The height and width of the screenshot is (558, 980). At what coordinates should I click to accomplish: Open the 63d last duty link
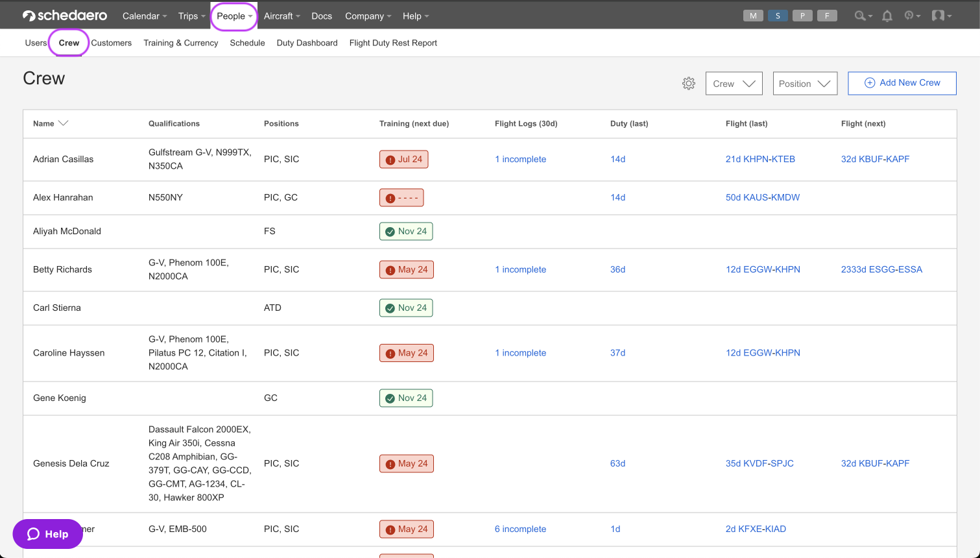pos(618,463)
